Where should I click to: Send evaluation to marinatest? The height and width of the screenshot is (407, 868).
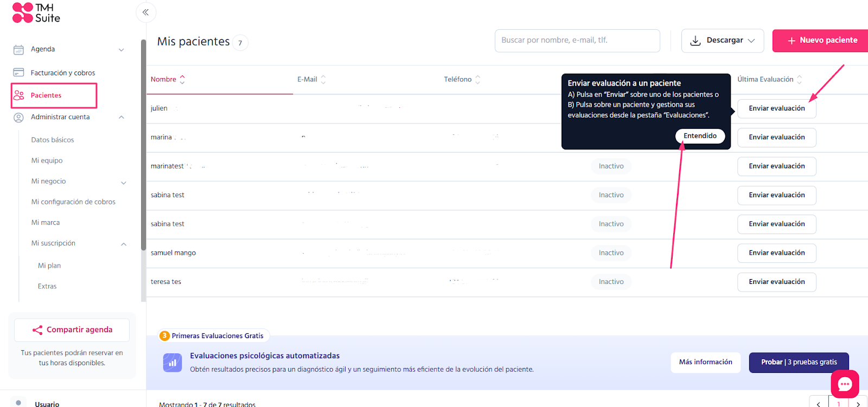777,166
